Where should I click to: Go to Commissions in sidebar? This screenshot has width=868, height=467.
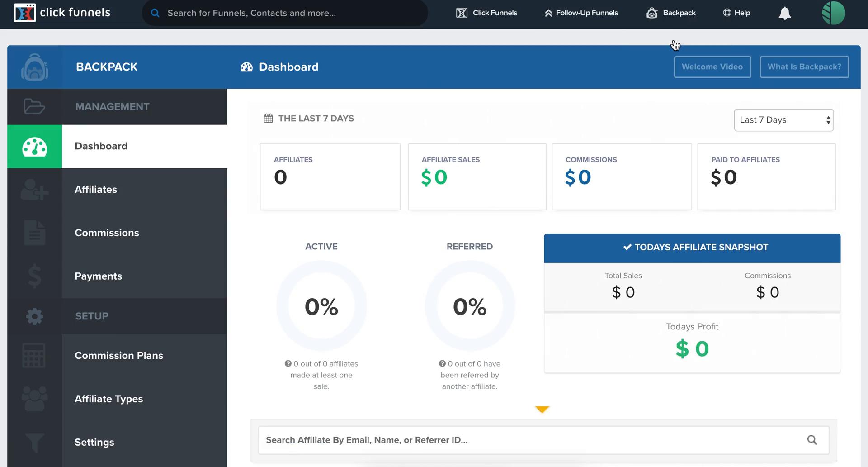pos(117,233)
